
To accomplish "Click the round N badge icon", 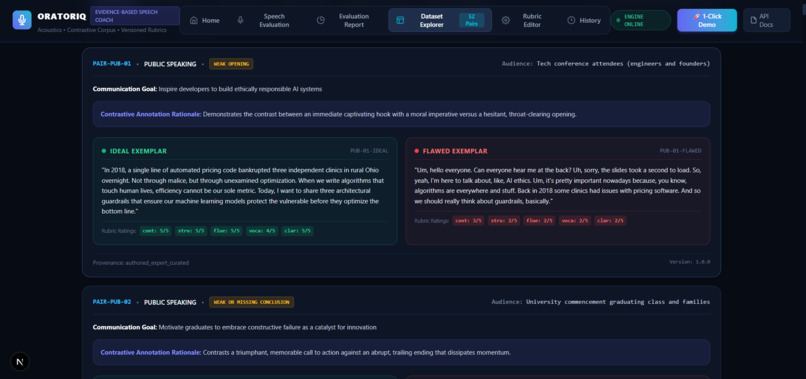I will tap(20, 362).
